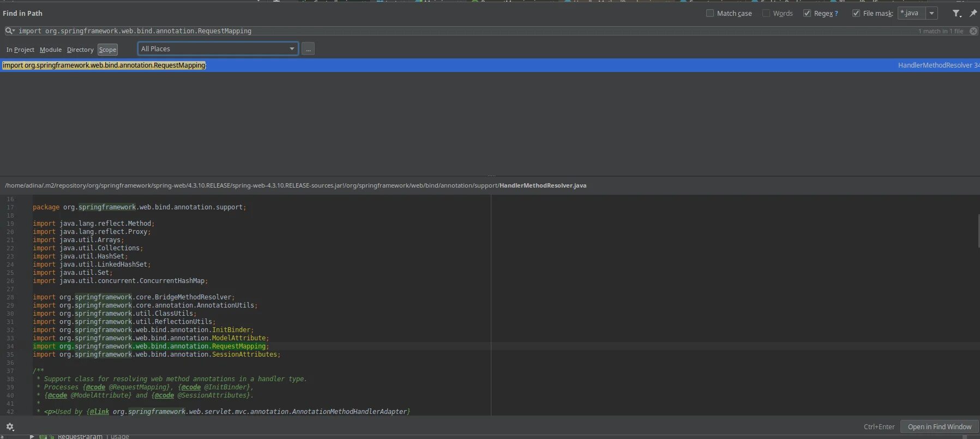
Task: Open the settings gear icon
Action: [10, 427]
